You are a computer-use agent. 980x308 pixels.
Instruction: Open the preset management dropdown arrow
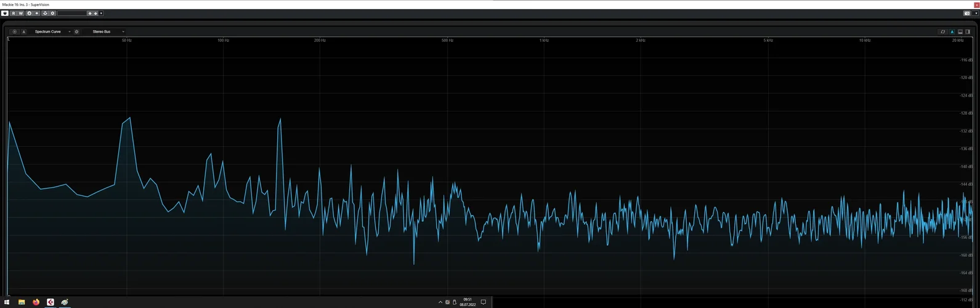(x=101, y=13)
